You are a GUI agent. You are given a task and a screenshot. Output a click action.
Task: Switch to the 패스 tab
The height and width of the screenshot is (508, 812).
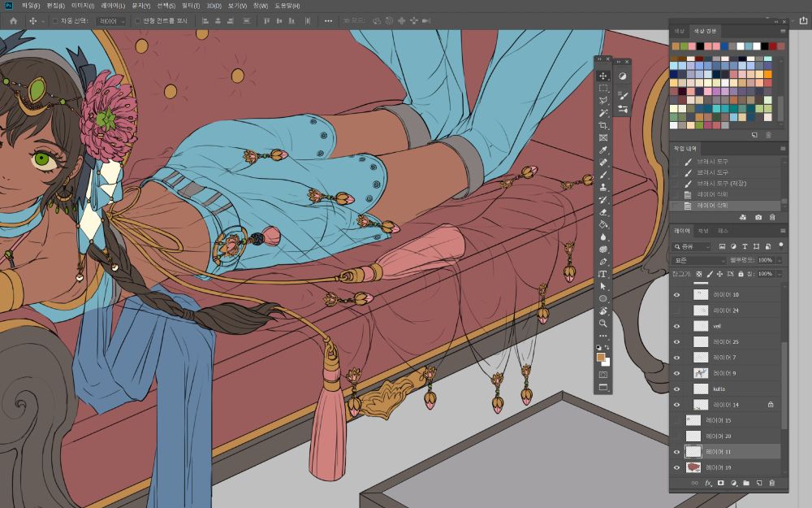[x=723, y=231]
